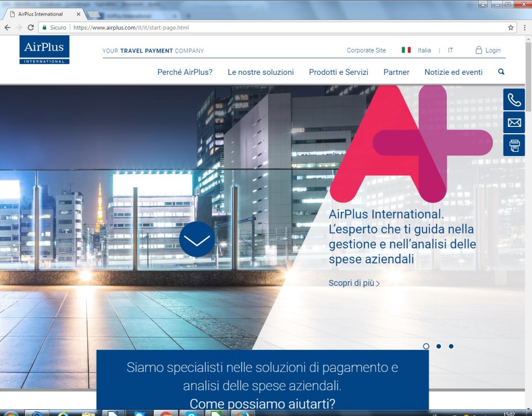Switch to the second carousel slide dot
Screen dimensions: 532x416
438,346
